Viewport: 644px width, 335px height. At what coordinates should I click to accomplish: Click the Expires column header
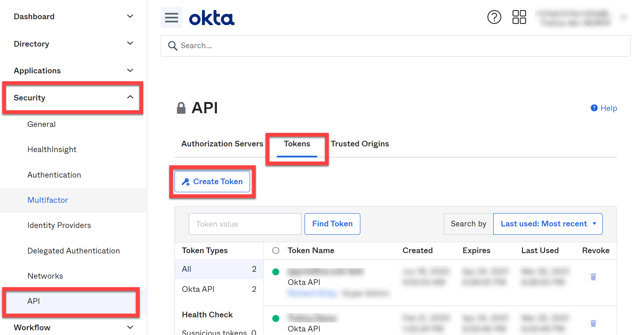476,251
